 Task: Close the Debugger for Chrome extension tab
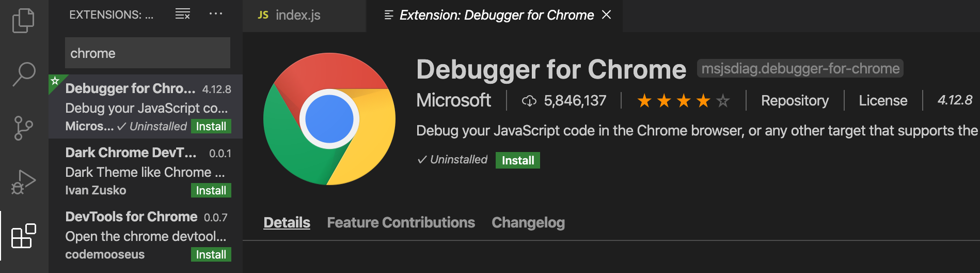click(607, 15)
